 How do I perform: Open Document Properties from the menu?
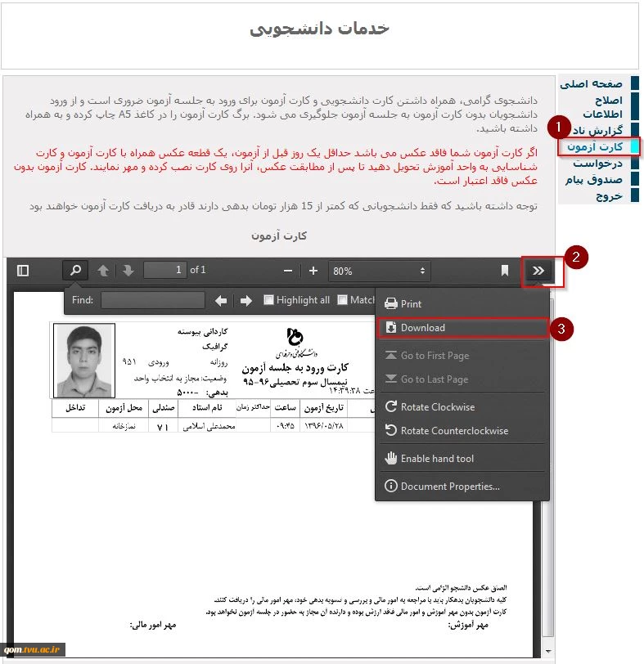[462, 487]
